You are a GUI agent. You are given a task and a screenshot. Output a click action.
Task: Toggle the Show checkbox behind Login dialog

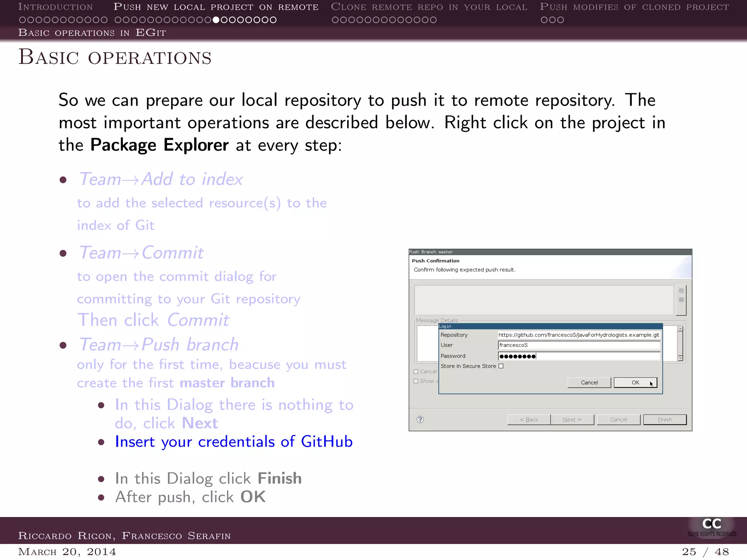tap(416, 381)
